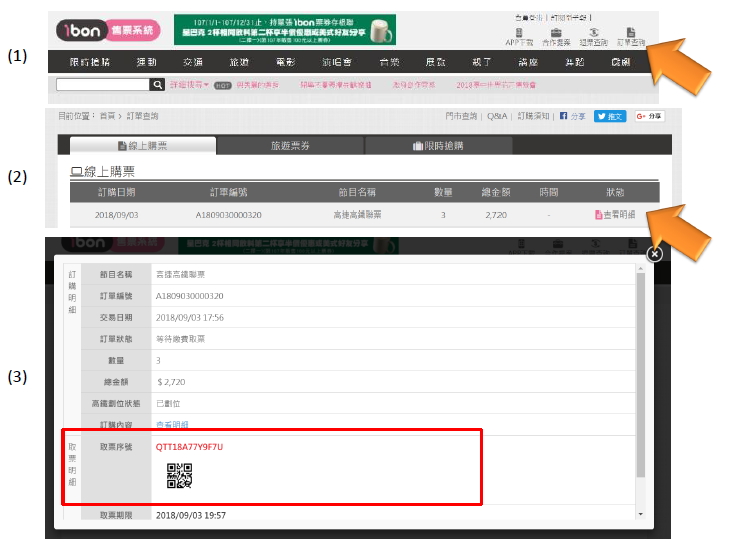The width and height of the screenshot is (733, 550).
Task: Open 講座 in the navigation bar
Action: pyautogui.click(x=528, y=62)
